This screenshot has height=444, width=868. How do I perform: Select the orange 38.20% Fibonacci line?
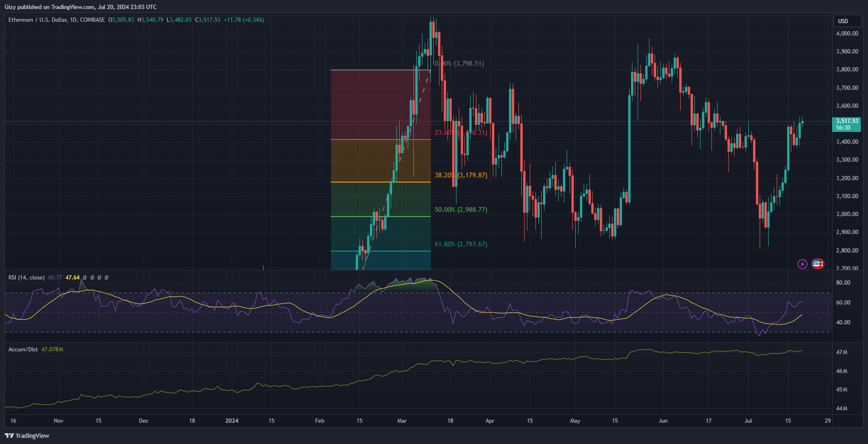coord(381,182)
